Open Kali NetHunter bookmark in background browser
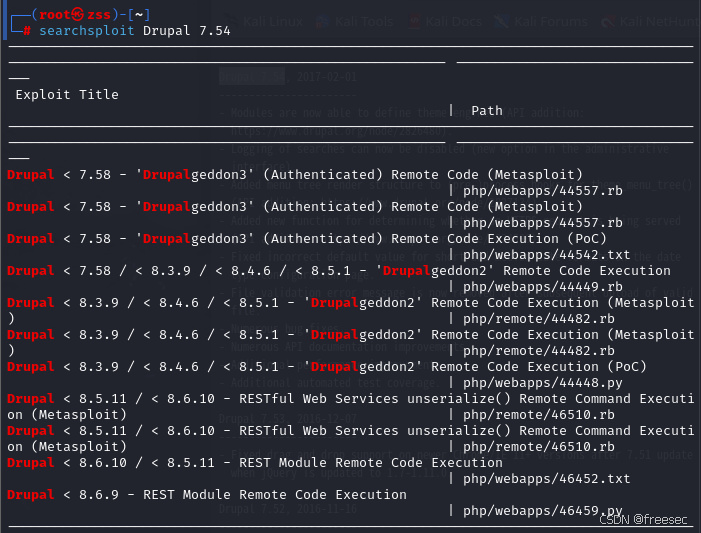The height and width of the screenshot is (533, 701). coord(651,21)
